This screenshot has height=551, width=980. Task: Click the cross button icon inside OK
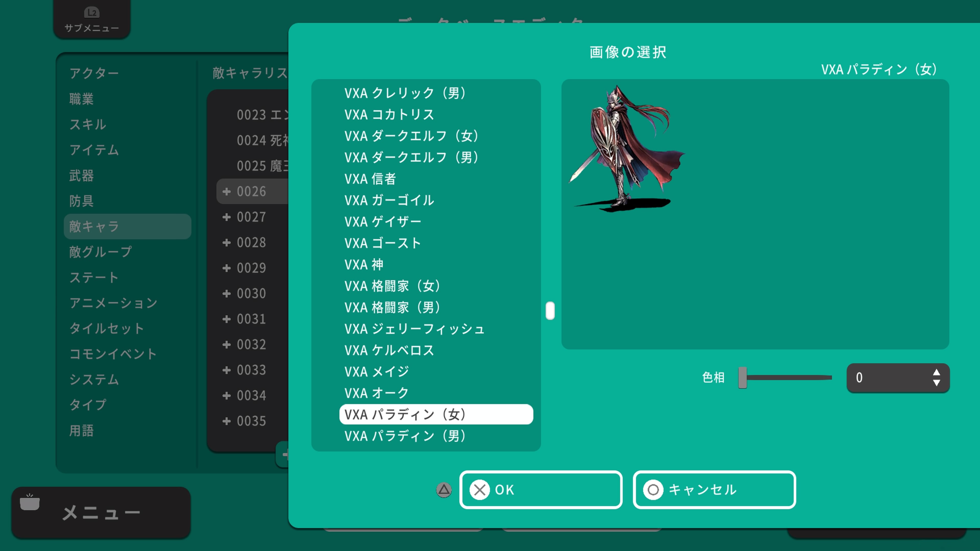(x=480, y=490)
